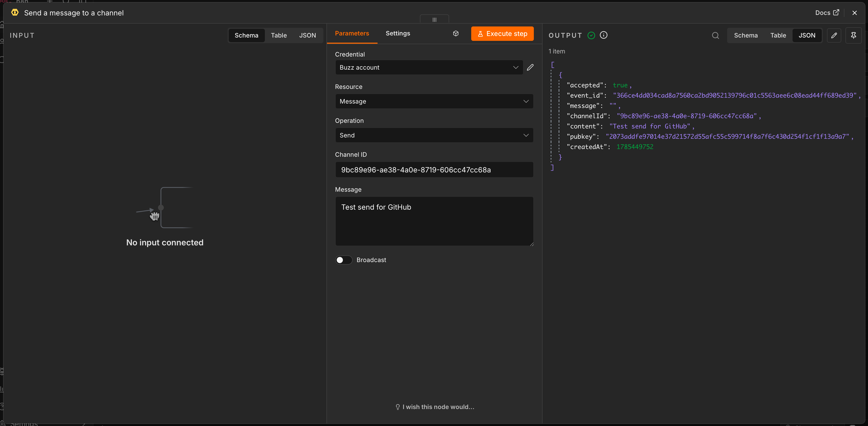Click the Execute step button
This screenshot has width=868, height=426.
coord(502,34)
